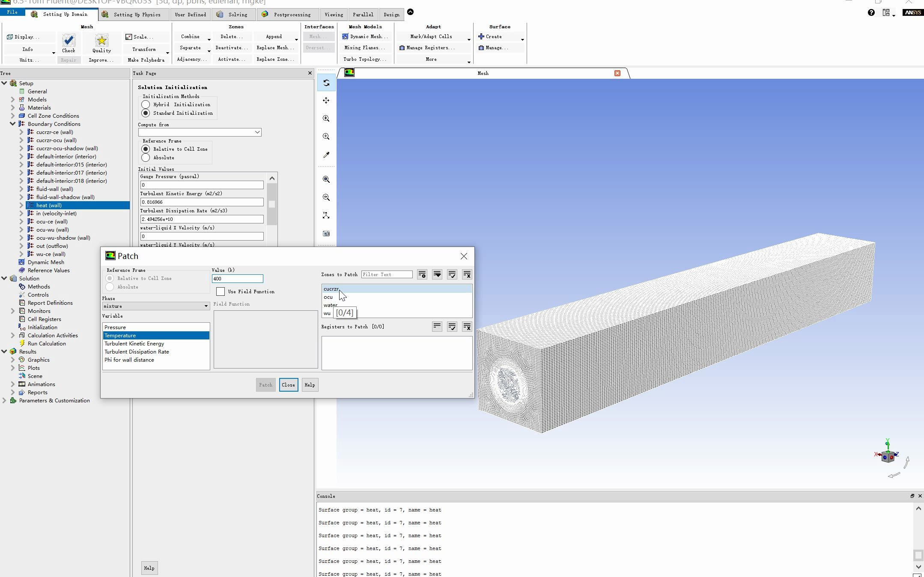Open the Compute from dropdown

pos(257,132)
